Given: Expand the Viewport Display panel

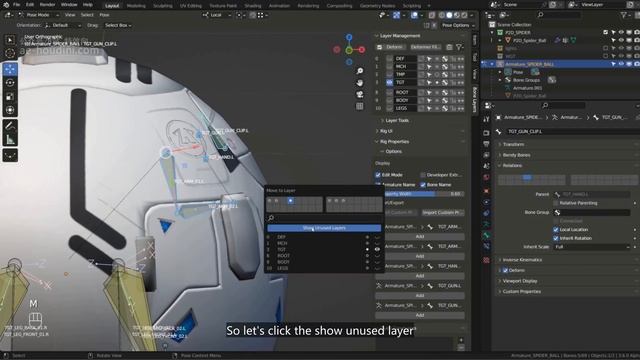Looking at the screenshot, I should pos(520,281).
